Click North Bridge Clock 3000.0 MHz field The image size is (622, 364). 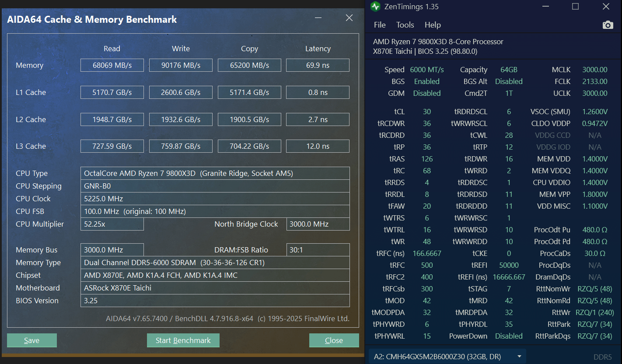pos(318,224)
